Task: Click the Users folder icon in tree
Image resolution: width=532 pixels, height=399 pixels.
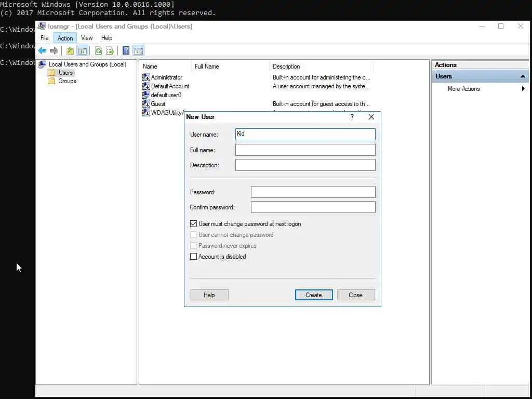Action: (x=51, y=73)
